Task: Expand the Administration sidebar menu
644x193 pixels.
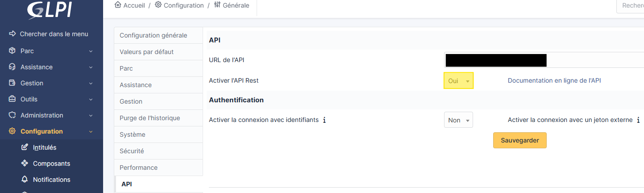Action: 91,115
